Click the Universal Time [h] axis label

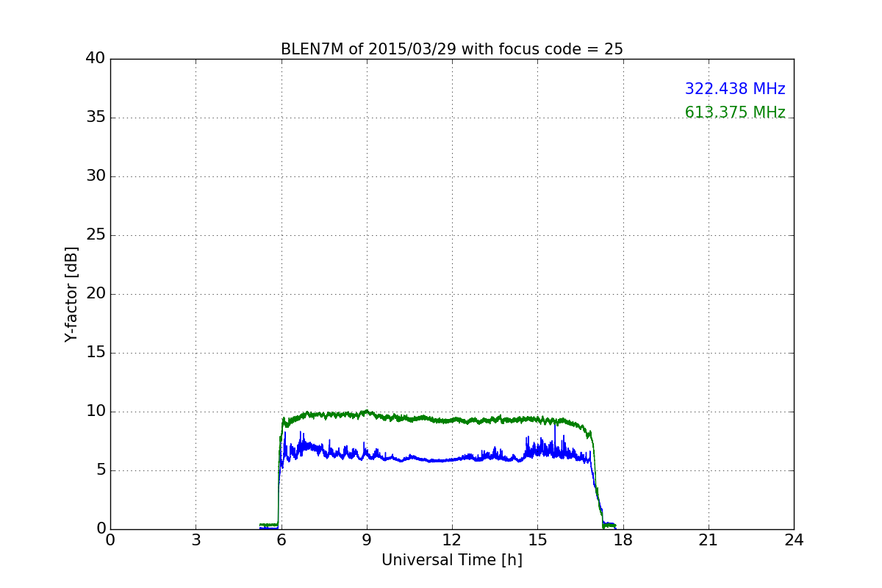[452, 560]
